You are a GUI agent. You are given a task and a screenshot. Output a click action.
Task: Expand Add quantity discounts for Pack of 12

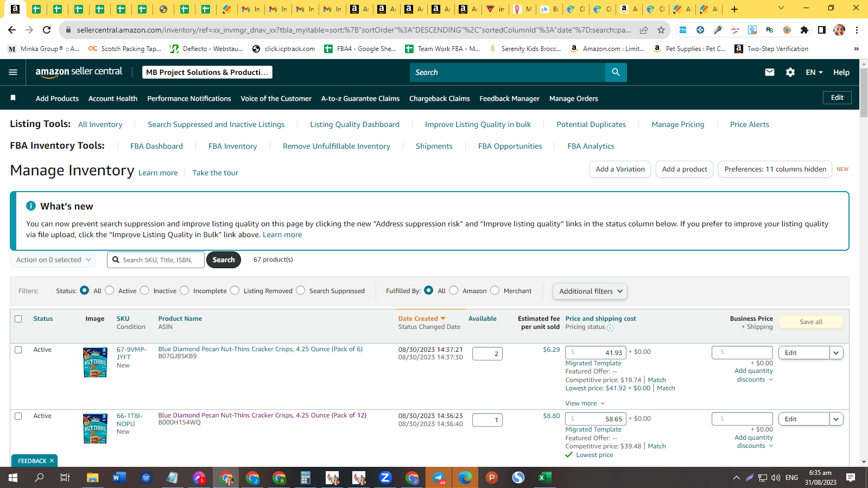coord(754,442)
